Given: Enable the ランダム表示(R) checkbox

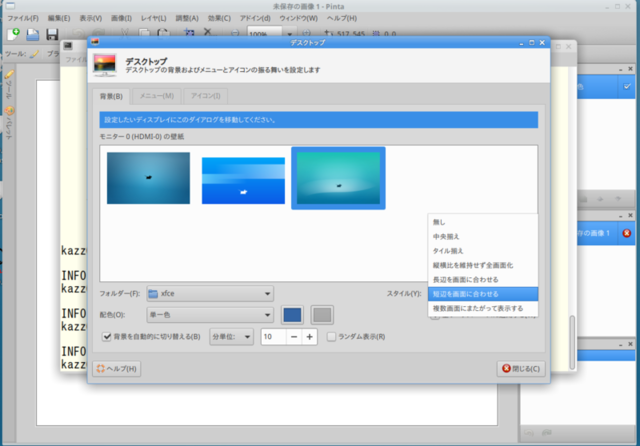Looking at the screenshot, I should pos(331,337).
